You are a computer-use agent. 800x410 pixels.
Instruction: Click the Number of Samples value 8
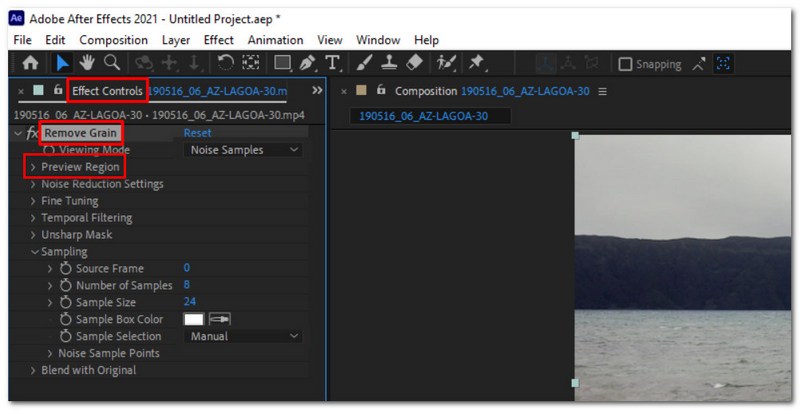tap(187, 285)
